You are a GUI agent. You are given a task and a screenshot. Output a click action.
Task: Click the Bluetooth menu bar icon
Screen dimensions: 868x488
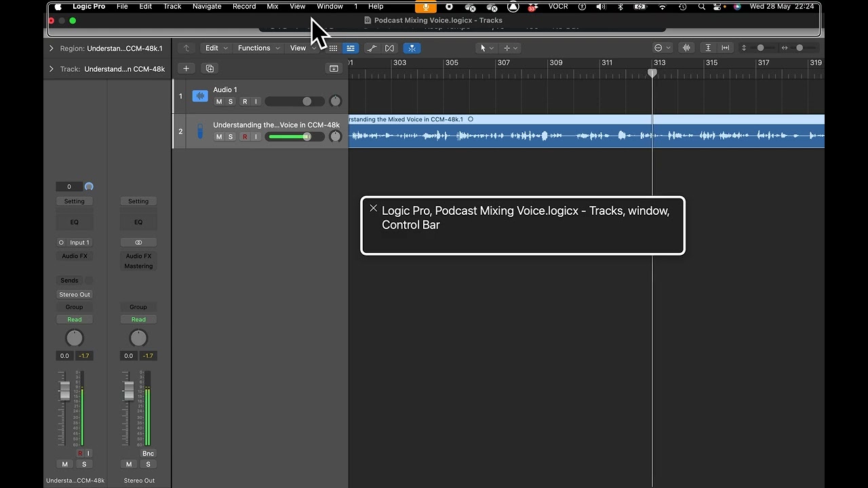click(620, 7)
